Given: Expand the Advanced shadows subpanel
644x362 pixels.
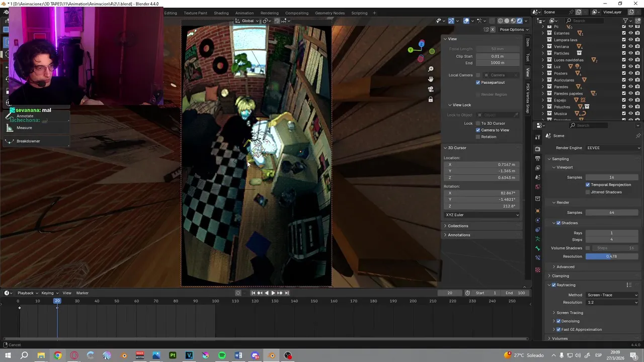Looking at the screenshot, I should (x=565, y=267).
